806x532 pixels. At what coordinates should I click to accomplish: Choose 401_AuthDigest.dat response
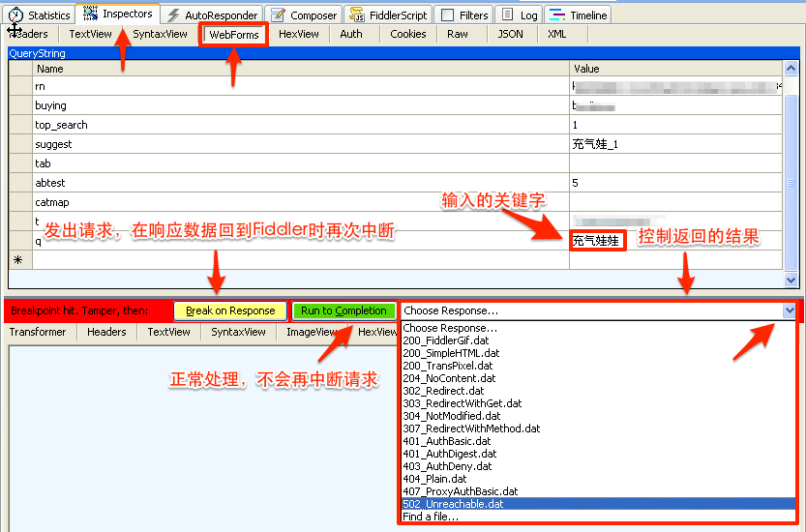598,454
